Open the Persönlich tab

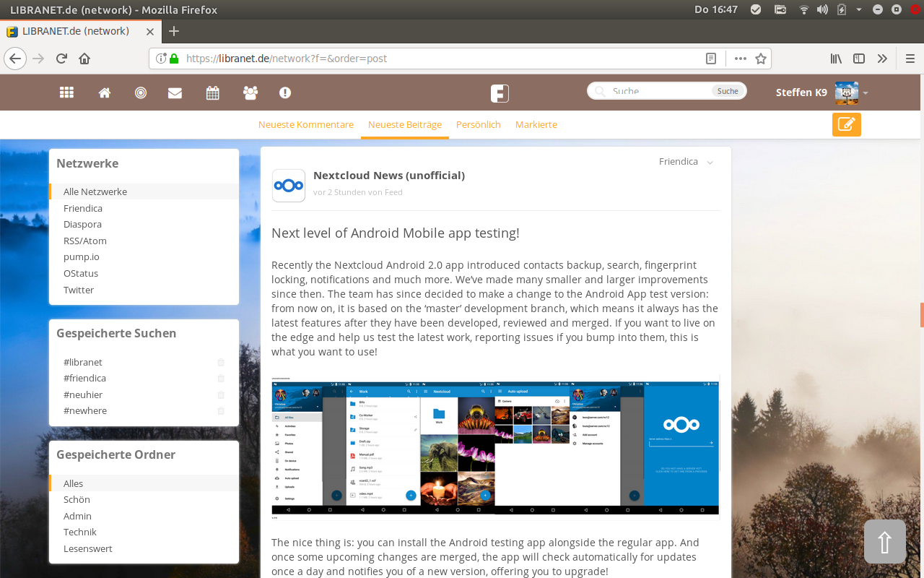coord(478,124)
